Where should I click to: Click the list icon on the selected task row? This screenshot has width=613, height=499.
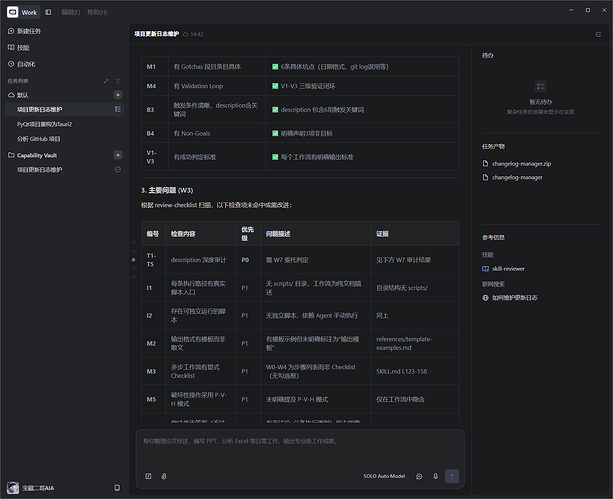tap(118, 109)
